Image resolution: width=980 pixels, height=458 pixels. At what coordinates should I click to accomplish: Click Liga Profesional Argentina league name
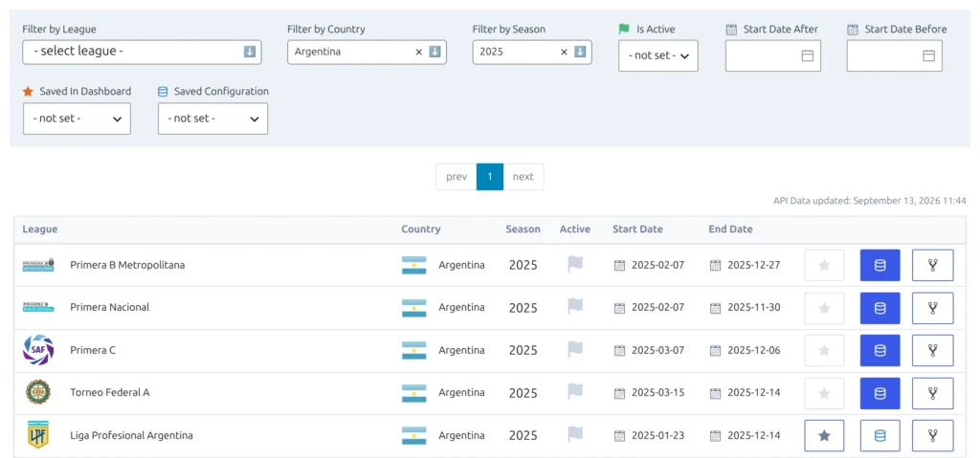tap(131, 435)
